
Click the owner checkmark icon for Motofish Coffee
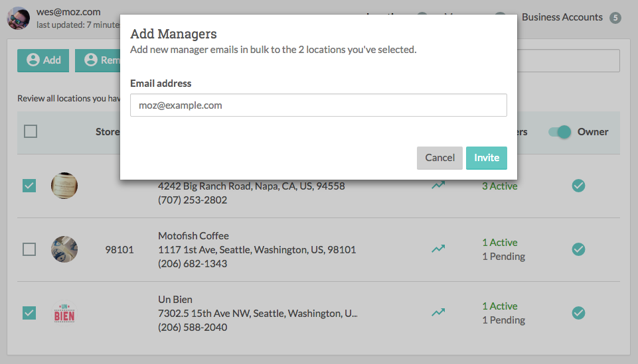coord(578,249)
